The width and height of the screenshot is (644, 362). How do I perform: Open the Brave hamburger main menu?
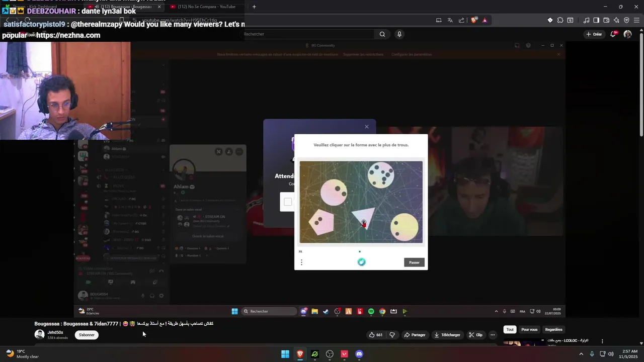coord(636,20)
